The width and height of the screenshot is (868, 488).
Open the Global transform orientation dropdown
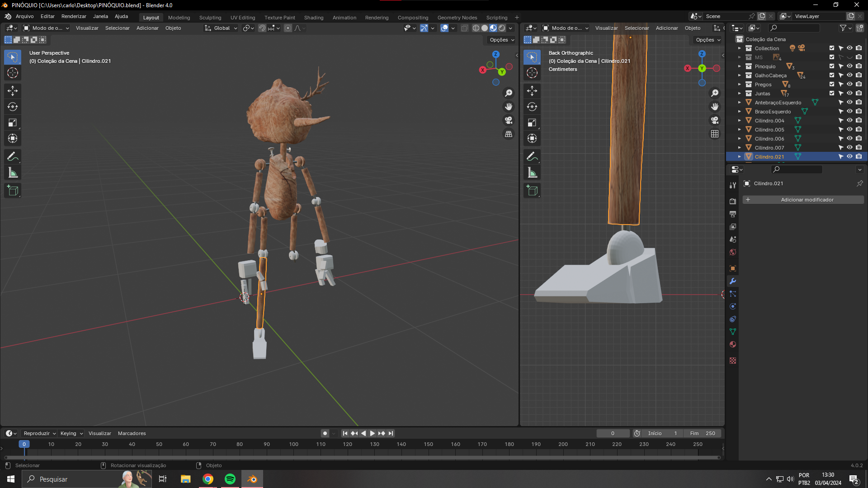[x=221, y=28]
